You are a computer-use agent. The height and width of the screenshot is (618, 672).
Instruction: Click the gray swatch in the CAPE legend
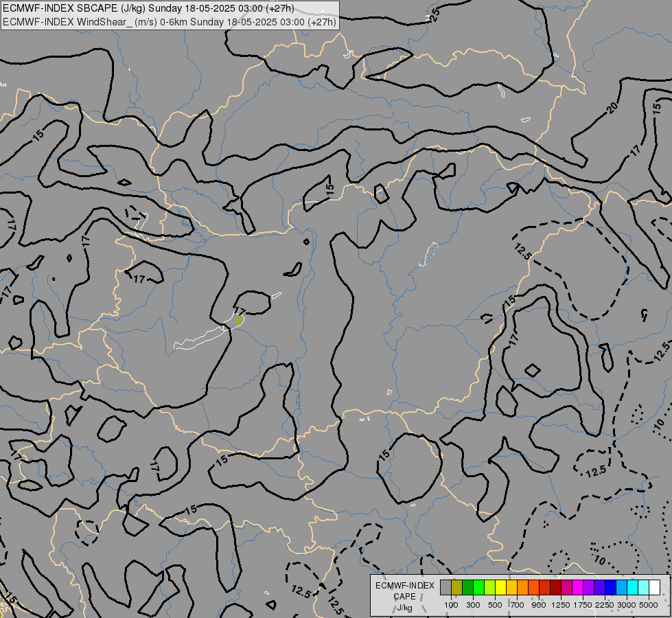[x=445, y=588]
